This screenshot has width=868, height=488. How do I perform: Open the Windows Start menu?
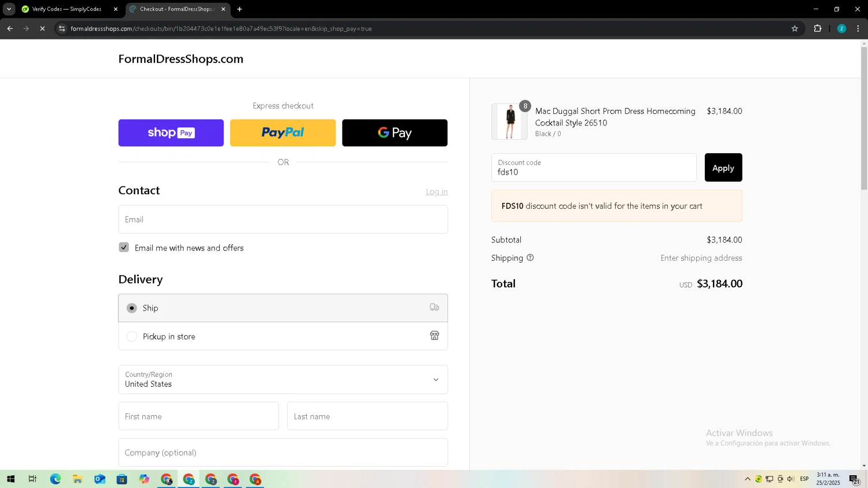pyautogui.click(x=10, y=479)
